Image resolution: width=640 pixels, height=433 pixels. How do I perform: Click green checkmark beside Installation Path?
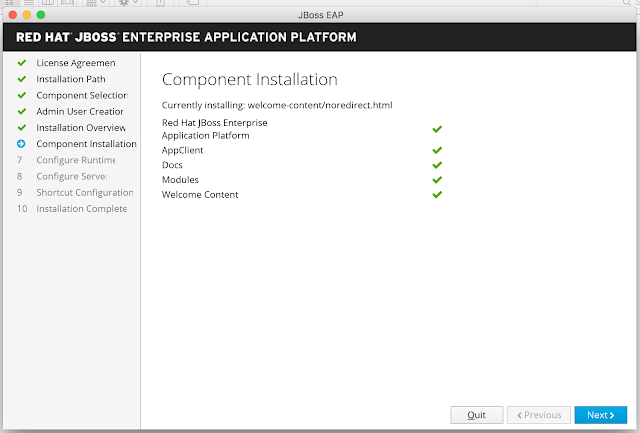(22, 79)
